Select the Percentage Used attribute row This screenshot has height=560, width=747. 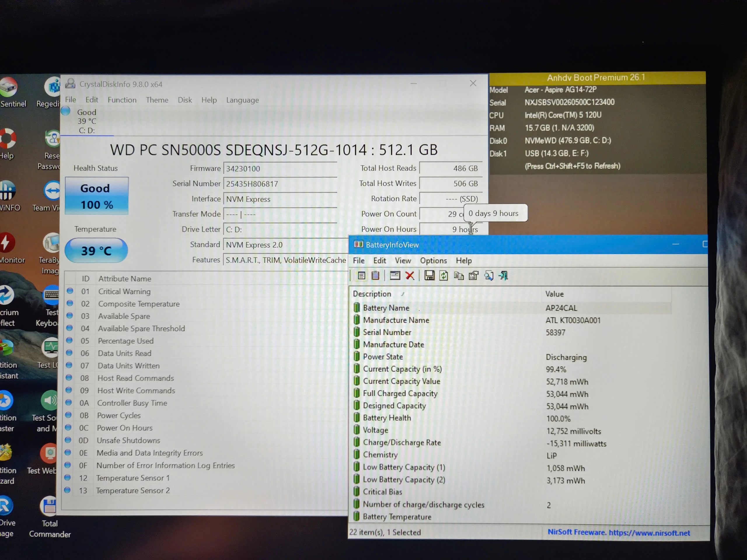[206, 341]
